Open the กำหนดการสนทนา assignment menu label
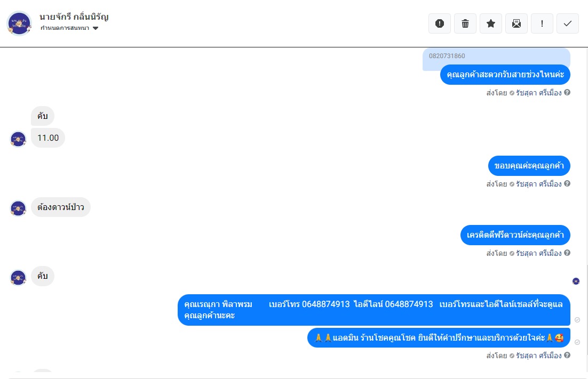Image resolution: width=588 pixels, height=379 pixels. [x=65, y=28]
